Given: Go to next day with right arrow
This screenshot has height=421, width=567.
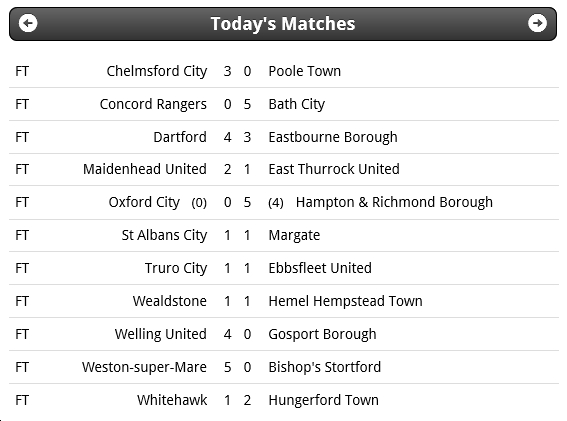Looking at the screenshot, I should [537, 24].
